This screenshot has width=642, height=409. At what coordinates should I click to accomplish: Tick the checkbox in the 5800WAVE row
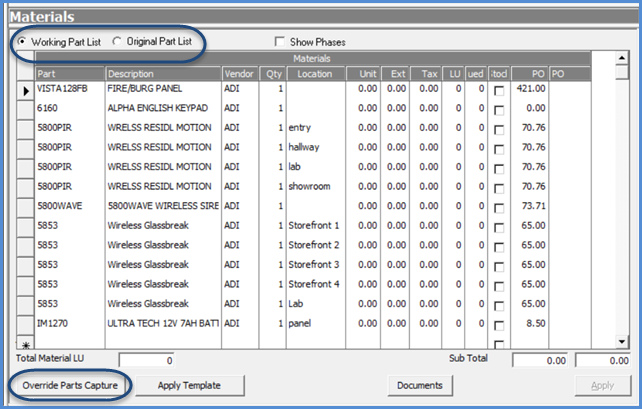coord(499,208)
